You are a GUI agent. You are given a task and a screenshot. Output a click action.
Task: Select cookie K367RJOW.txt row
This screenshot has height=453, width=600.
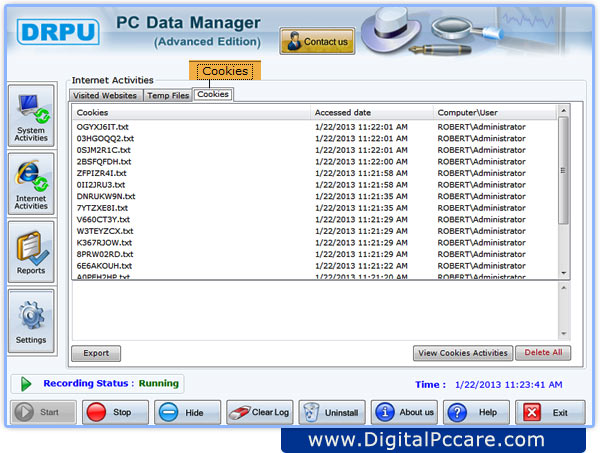coord(315,243)
